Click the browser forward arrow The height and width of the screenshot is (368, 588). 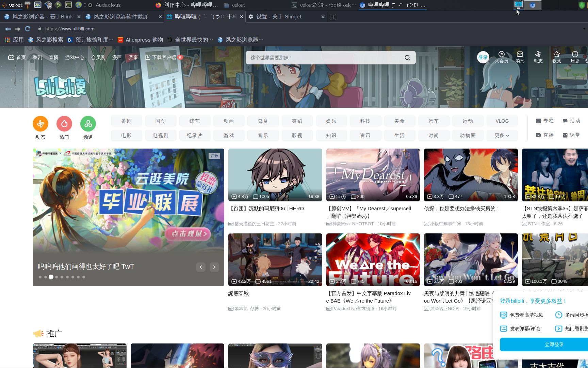[18, 29]
